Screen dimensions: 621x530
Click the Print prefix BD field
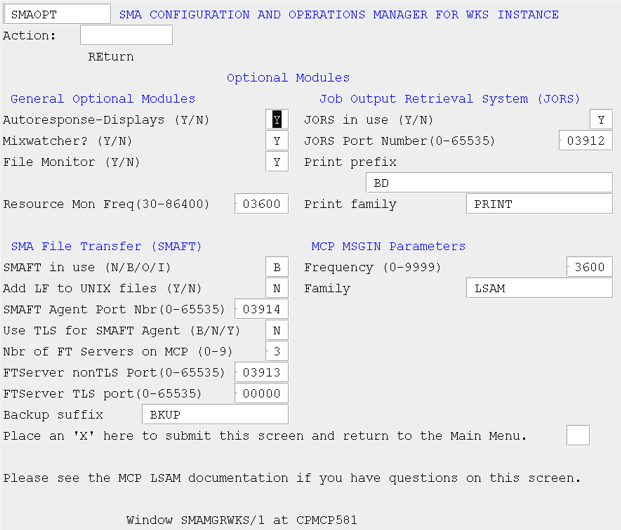[x=489, y=183]
